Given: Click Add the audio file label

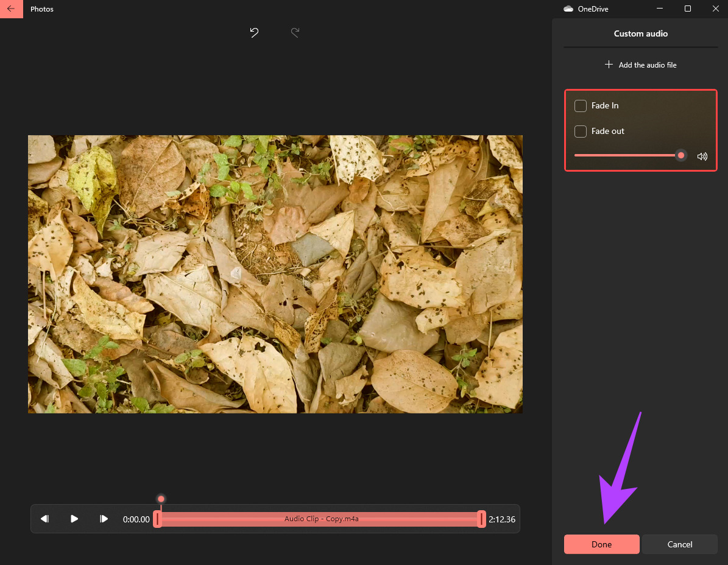Looking at the screenshot, I should (x=648, y=65).
